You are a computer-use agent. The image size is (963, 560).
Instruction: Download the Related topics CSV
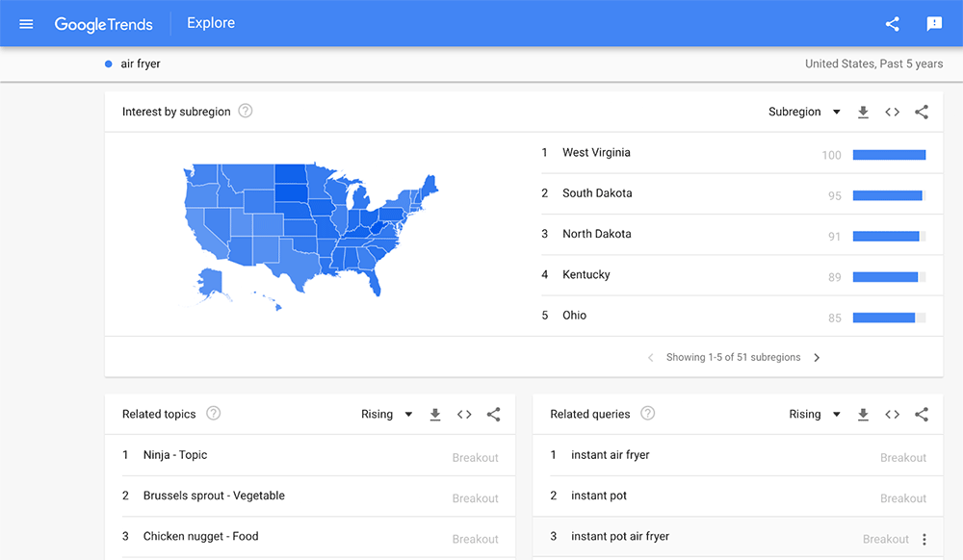click(435, 415)
